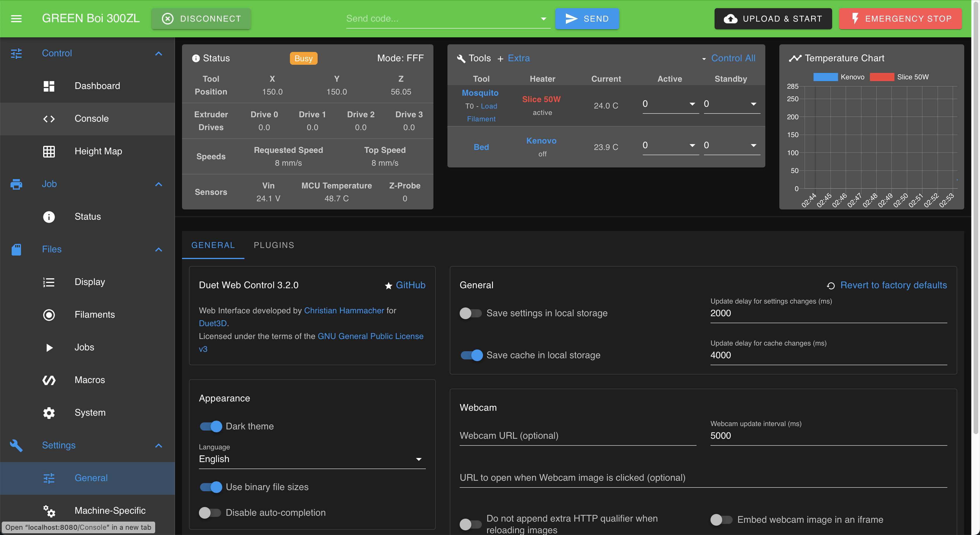Image resolution: width=980 pixels, height=535 pixels.
Task: Click the Height Map grid icon
Action: tap(49, 151)
